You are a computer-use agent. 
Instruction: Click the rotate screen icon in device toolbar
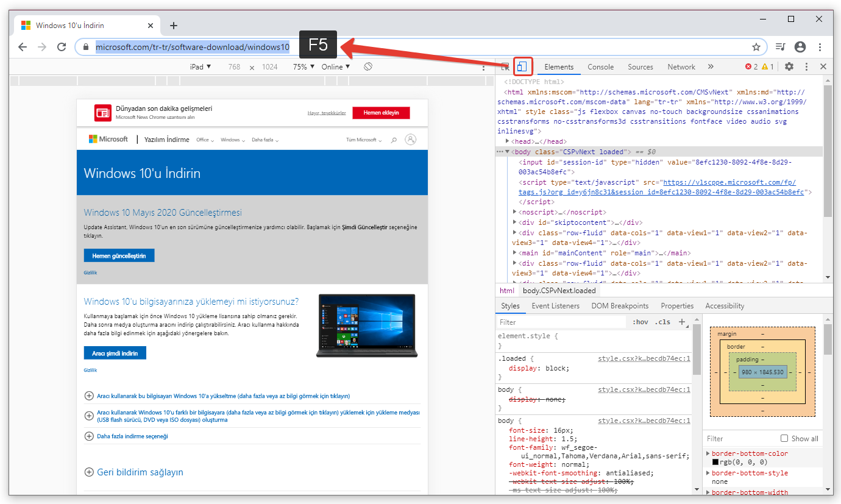point(368,66)
